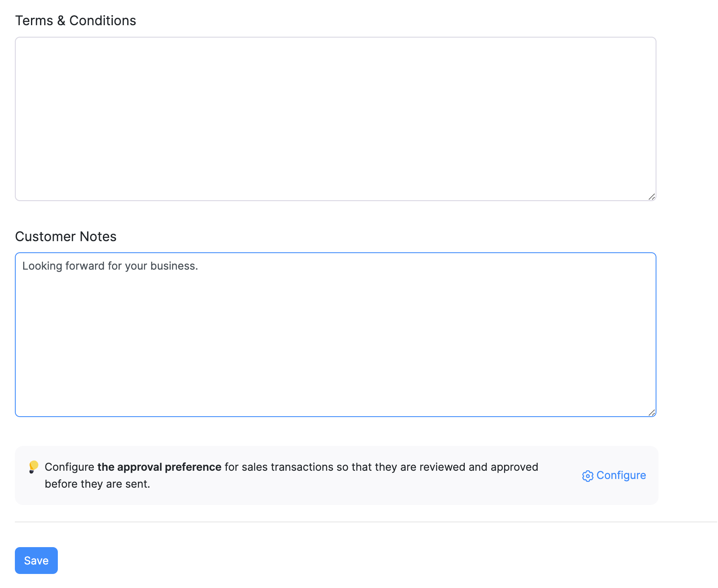
Task: Click the Customer Notes resize grip
Action: (x=652, y=413)
